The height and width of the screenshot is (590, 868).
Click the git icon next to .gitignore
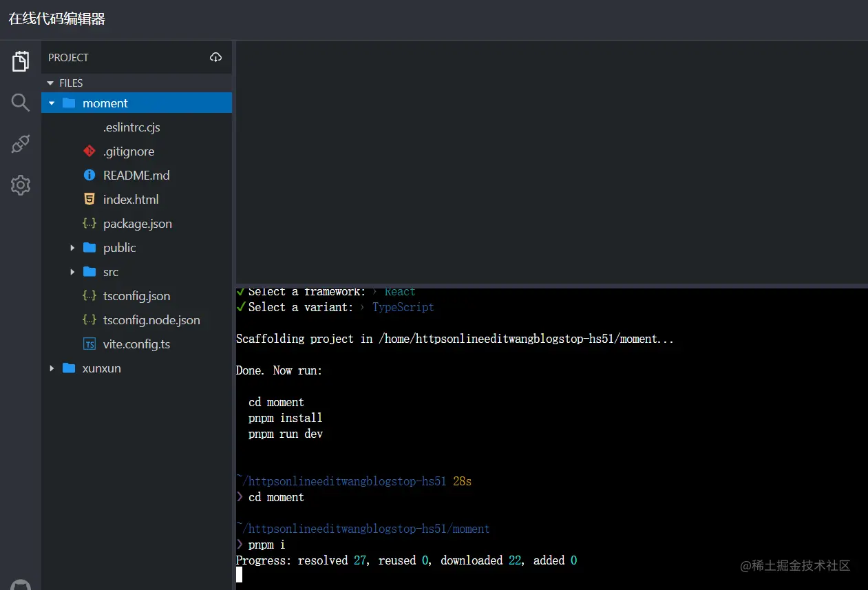[89, 151]
